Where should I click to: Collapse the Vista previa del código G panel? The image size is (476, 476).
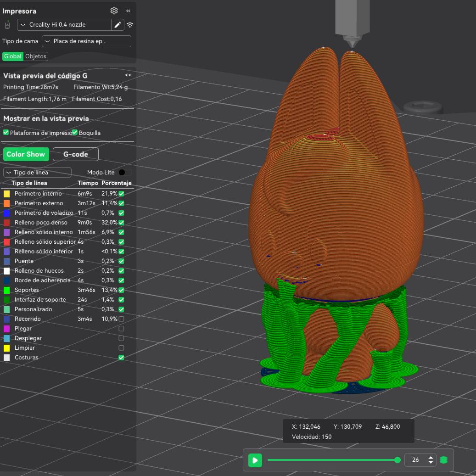pyautogui.click(x=128, y=75)
